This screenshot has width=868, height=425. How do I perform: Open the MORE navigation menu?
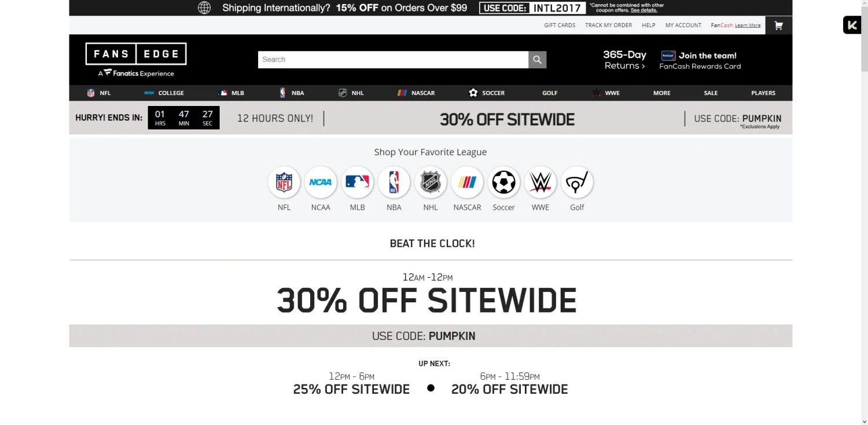tap(662, 93)
